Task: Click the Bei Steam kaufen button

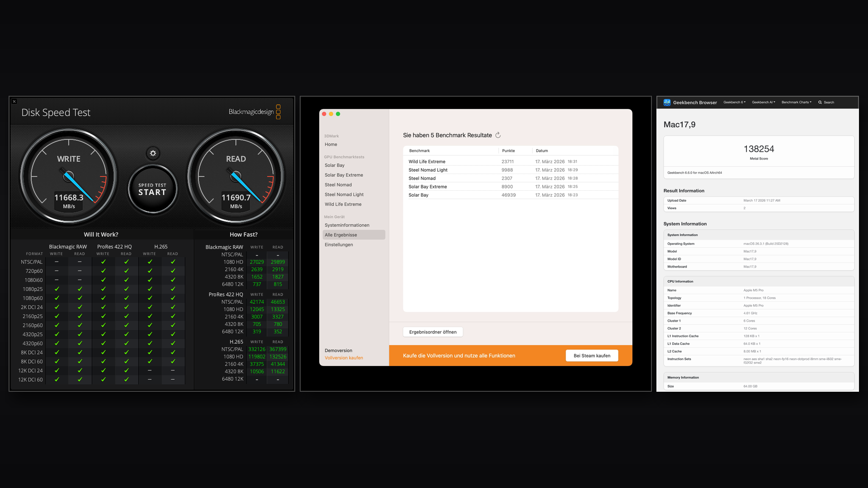Action: (592, 356)
